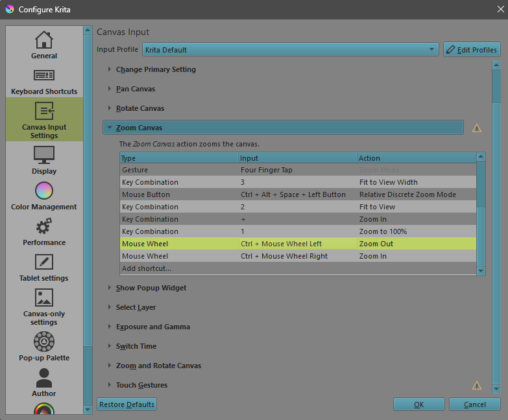The image size is (508, 420).
Task: Select Canvas-only settings icon
Action: click(x=44, y=298)
